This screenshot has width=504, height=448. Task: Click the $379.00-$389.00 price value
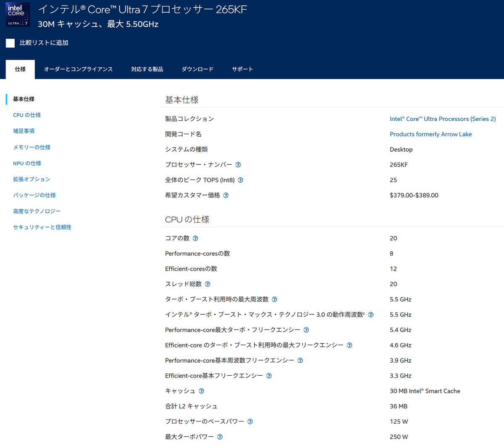pyautogui.click(x=414, y=195)
